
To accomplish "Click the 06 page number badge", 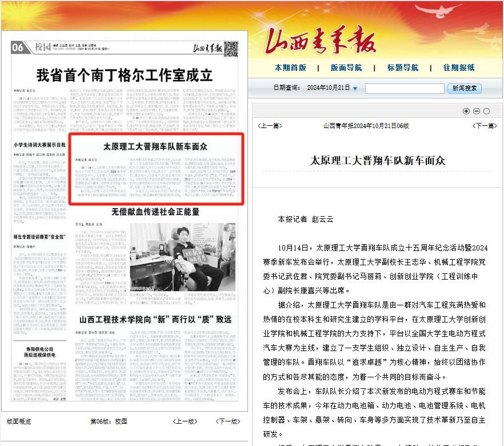I will (x=18, y=47).
